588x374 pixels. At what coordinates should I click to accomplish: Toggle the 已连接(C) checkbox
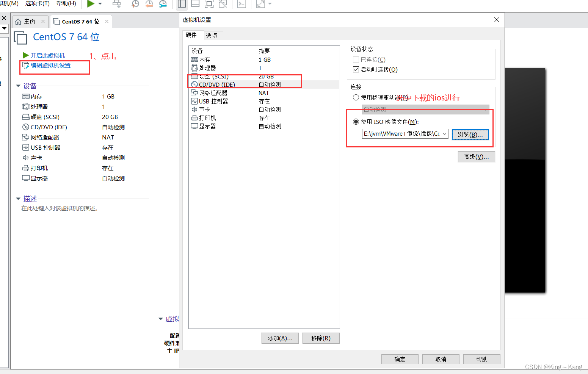click(356, 59)
